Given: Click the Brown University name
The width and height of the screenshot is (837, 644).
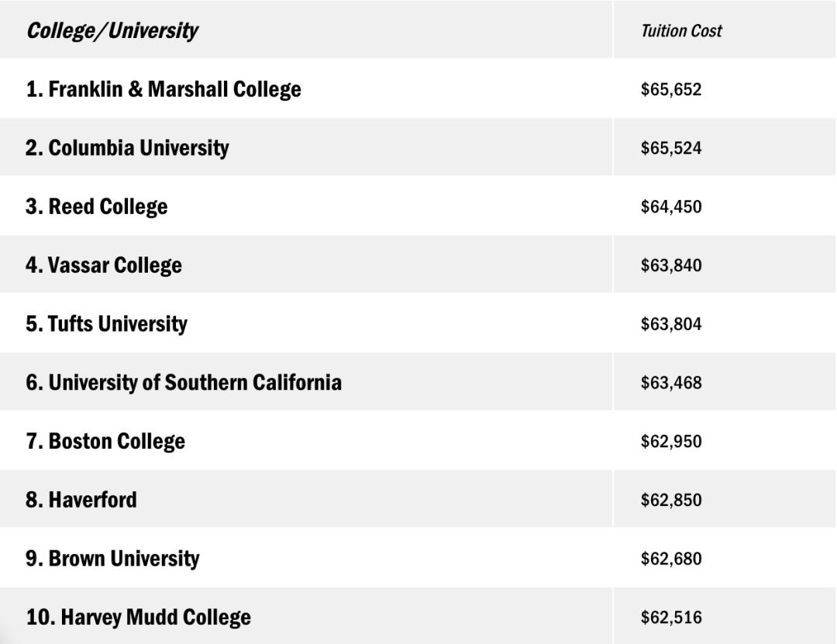Looking at the screenshot, I should (x=112, y=559).
